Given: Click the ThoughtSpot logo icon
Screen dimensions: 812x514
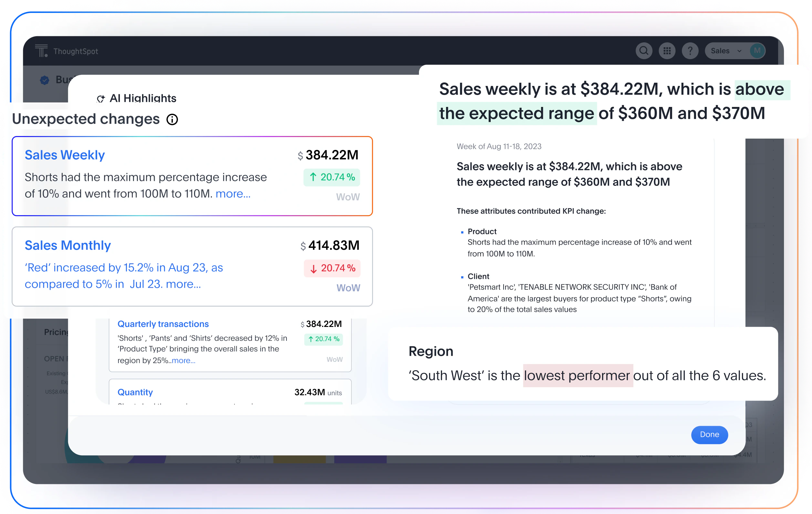Looking at the screenshot, I should click(41, 51).
